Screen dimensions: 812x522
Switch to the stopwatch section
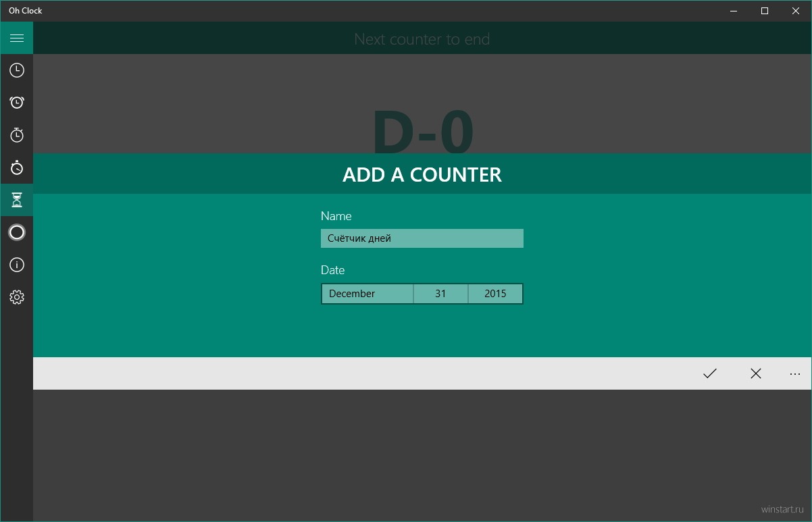(x=17, y=135)
